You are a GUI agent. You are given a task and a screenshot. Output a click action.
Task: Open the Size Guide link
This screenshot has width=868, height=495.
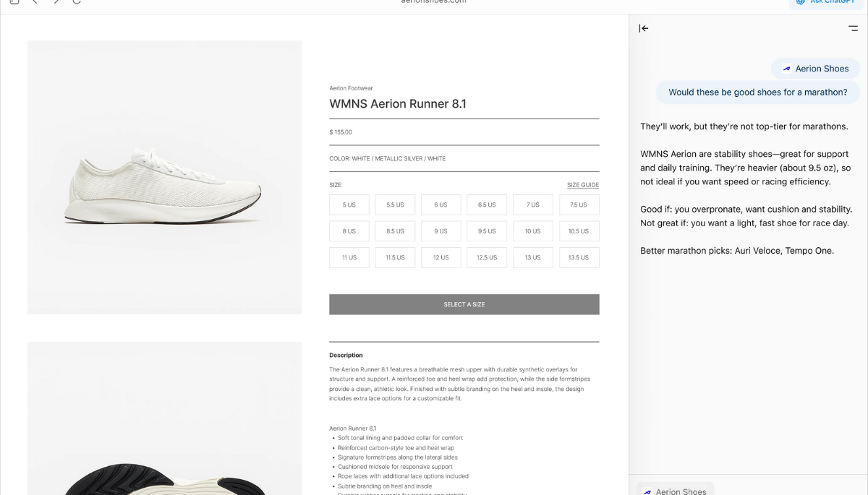tap(582, 185)
